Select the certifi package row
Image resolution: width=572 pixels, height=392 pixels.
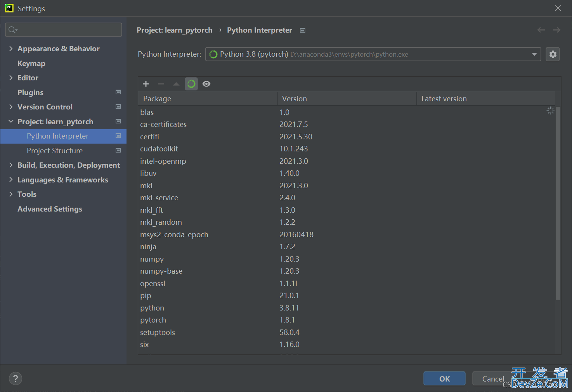tap(347, 137)
